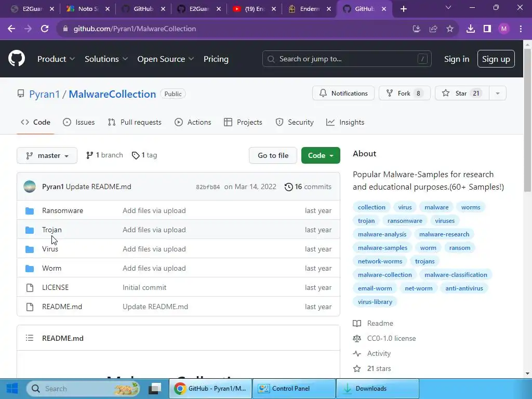Open commit hash 82bfb84
The width and height of the screenshot is (532, 399).
[208, 187]
